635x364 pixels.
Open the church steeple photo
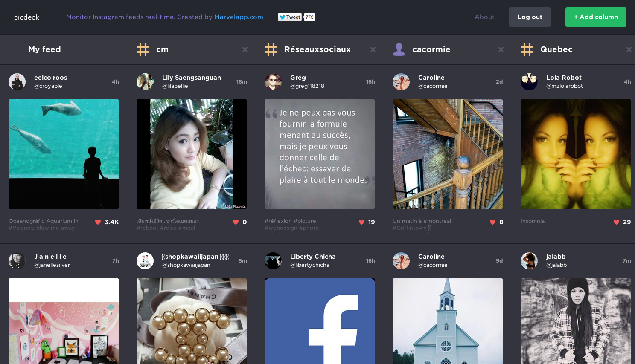click(448, 321)
